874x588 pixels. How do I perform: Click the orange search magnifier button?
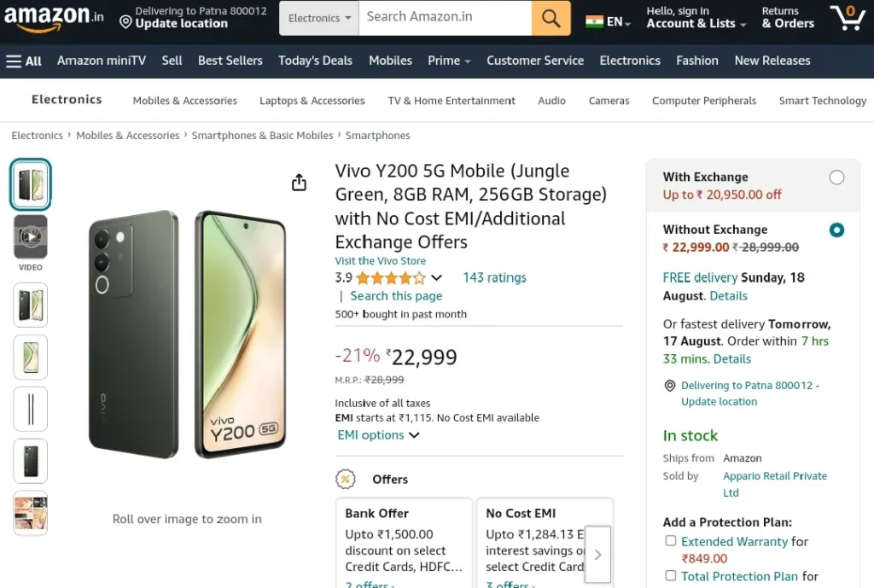551,18
